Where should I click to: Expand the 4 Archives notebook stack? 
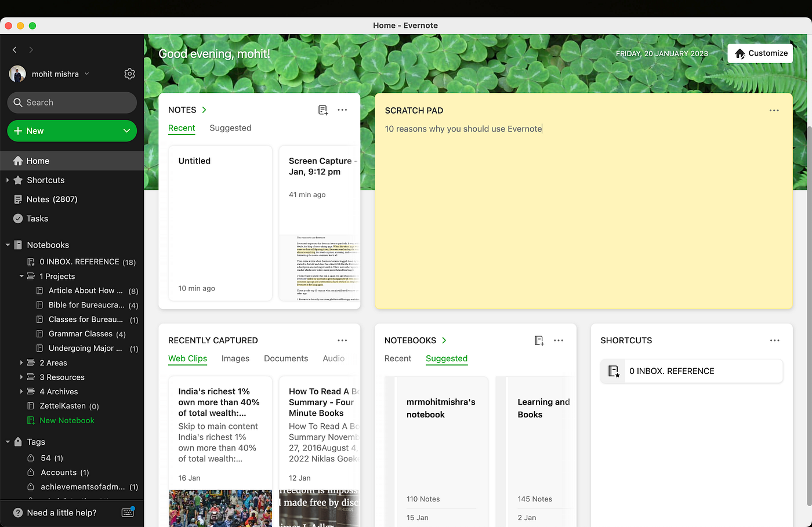click(x=21, y=391)
